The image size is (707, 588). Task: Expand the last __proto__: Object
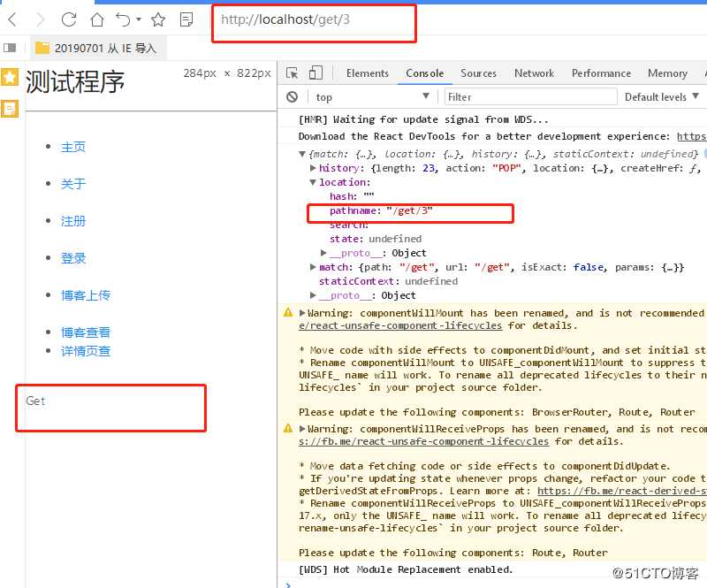pyautogui.click(x=313, y=295)
